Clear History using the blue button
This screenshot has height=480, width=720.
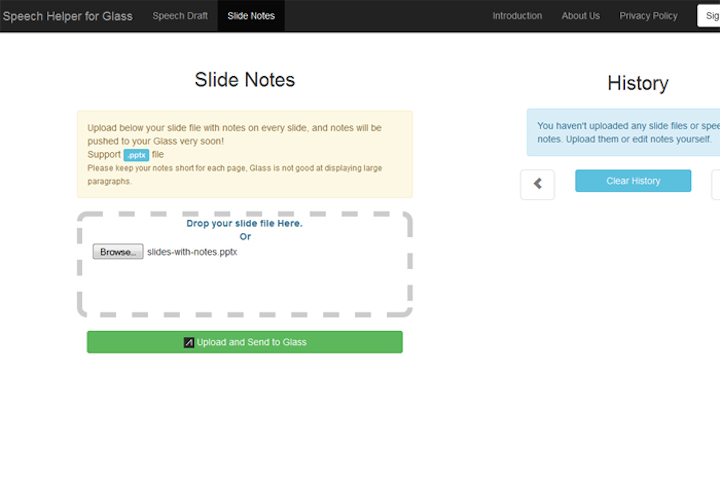(x=633, y=181)
